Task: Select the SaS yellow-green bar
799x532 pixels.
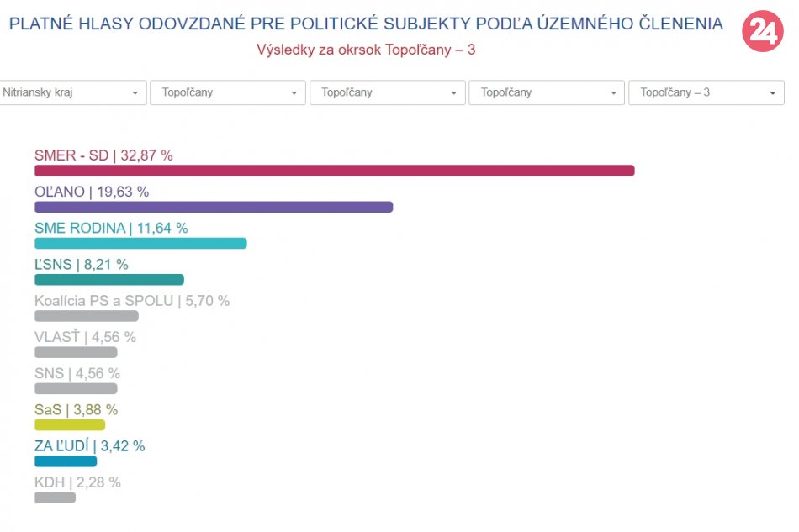Action: pos(70,424)
